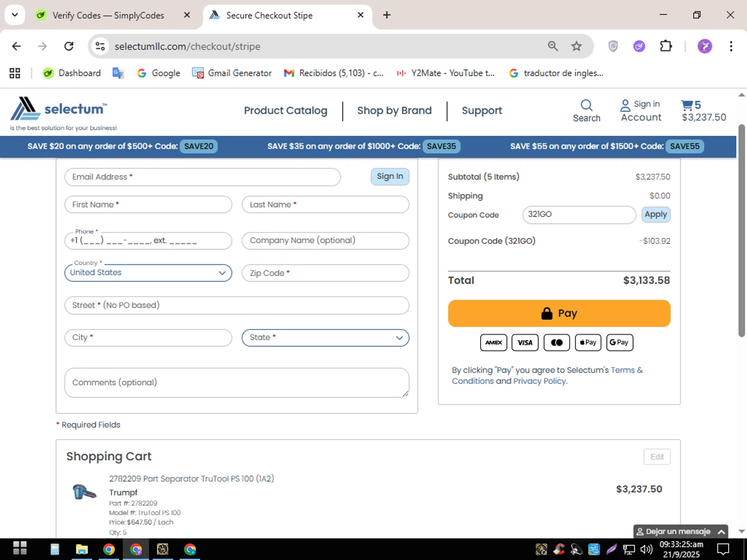The width and height of the screenshot is (747, 560).
Task: Open the shield extension icon
Action: [x=613, y=46]
